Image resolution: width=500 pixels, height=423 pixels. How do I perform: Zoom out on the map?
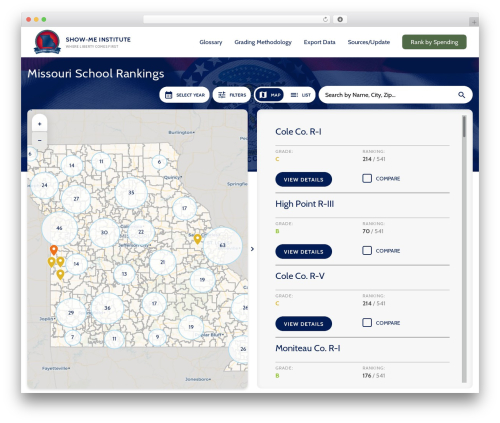(x=40, y=140)
